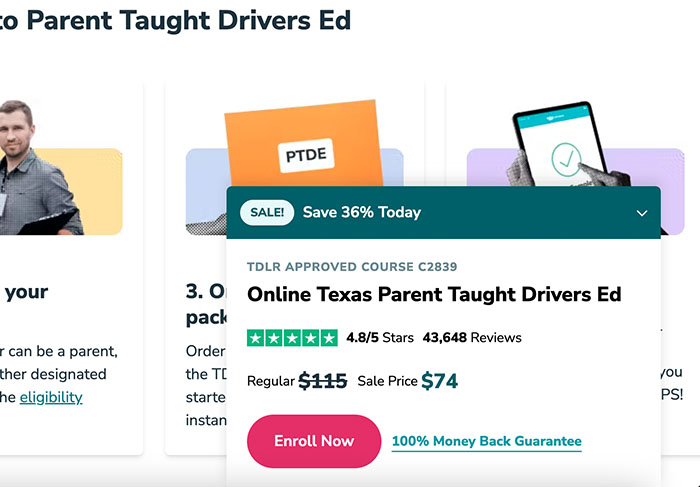This screenshot has height=487, width=700.
Task: Click the SALE! badge
Action: click(267, 212)
